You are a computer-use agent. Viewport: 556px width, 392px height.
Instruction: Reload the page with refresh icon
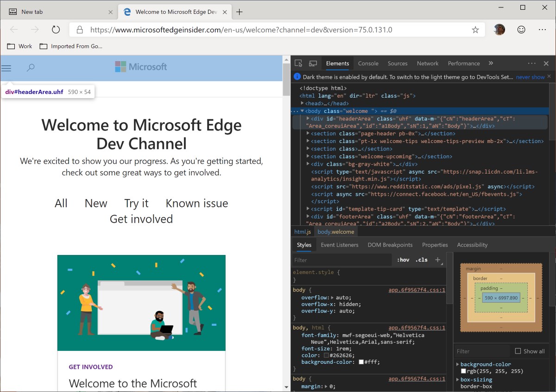point(56,30)
